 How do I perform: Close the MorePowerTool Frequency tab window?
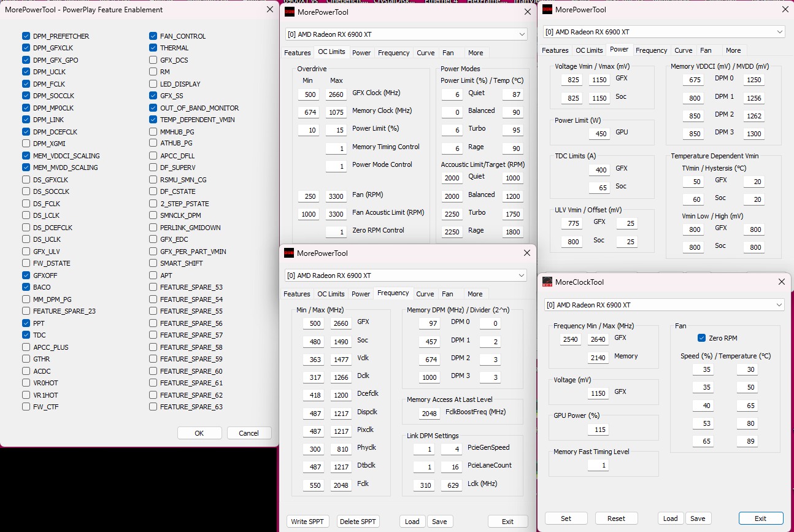pyautogui.click(x=526, y=253)
